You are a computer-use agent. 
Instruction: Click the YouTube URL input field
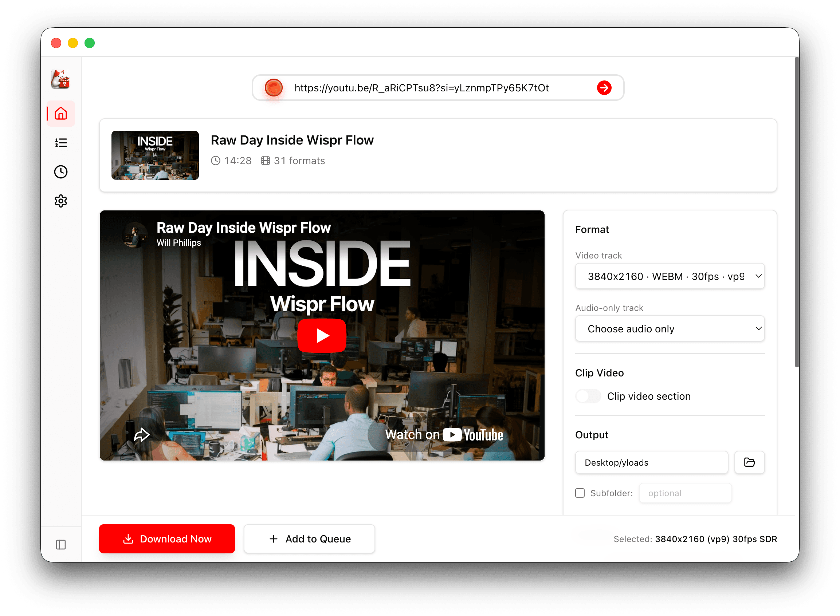click(x=438, y=88)
